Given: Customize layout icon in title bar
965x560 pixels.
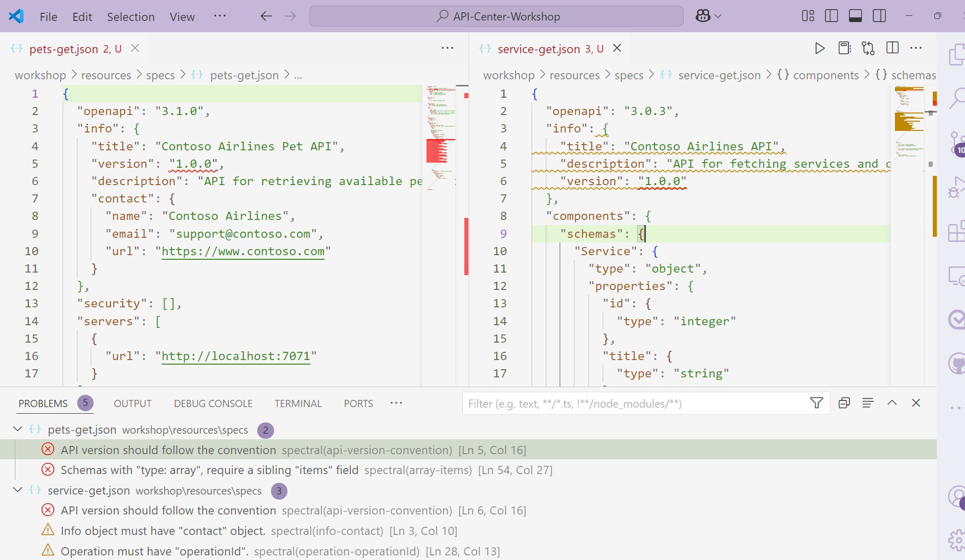Looking at the screenshot, I should [x=808, y=16].
